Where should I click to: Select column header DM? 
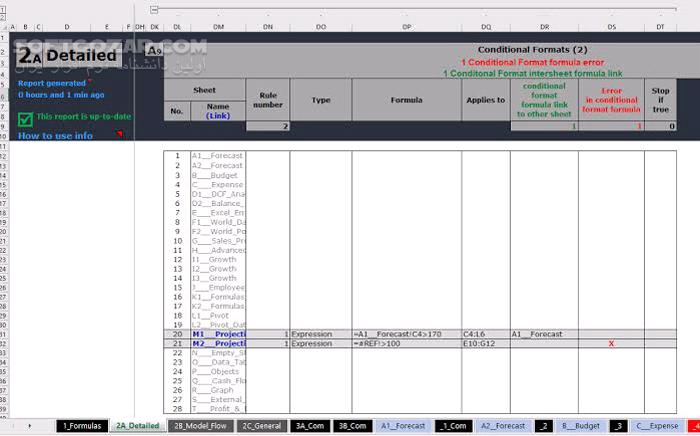218,27
